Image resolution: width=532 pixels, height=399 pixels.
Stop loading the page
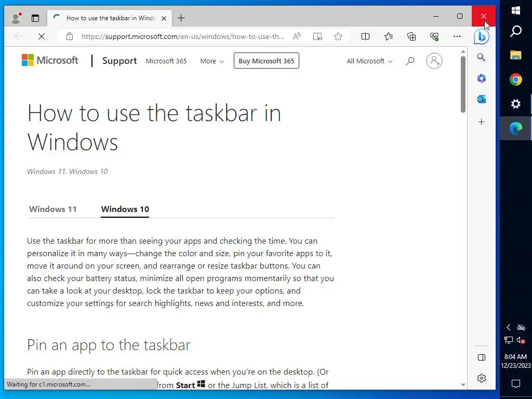42,36
